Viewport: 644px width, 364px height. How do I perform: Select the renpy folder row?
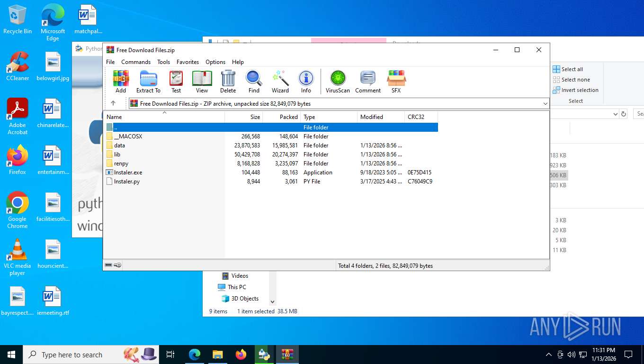[271, 164]
